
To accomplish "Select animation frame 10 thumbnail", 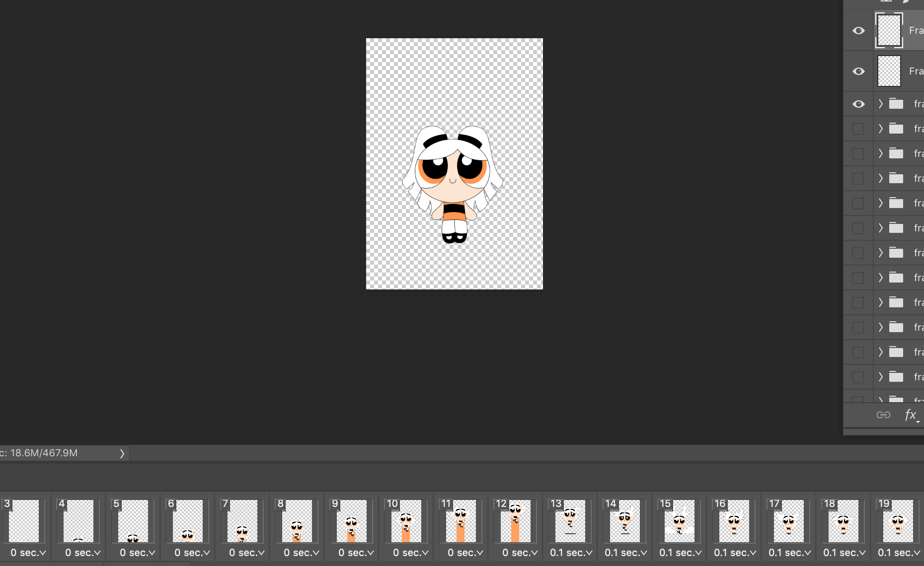I will coord(406,521).
